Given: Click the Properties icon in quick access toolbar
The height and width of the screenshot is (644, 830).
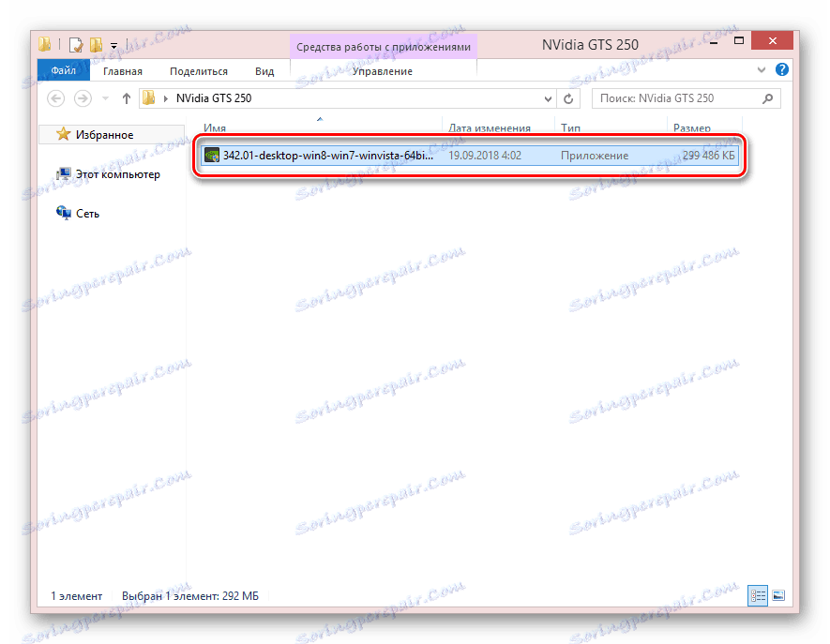Looking at the screenshot, I should tap(76, 45).
